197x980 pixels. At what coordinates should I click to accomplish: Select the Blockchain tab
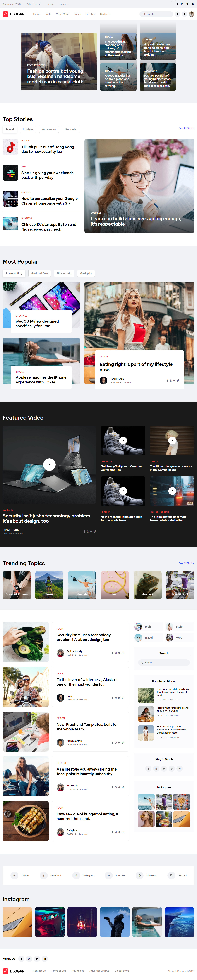[x=64, y=273]
